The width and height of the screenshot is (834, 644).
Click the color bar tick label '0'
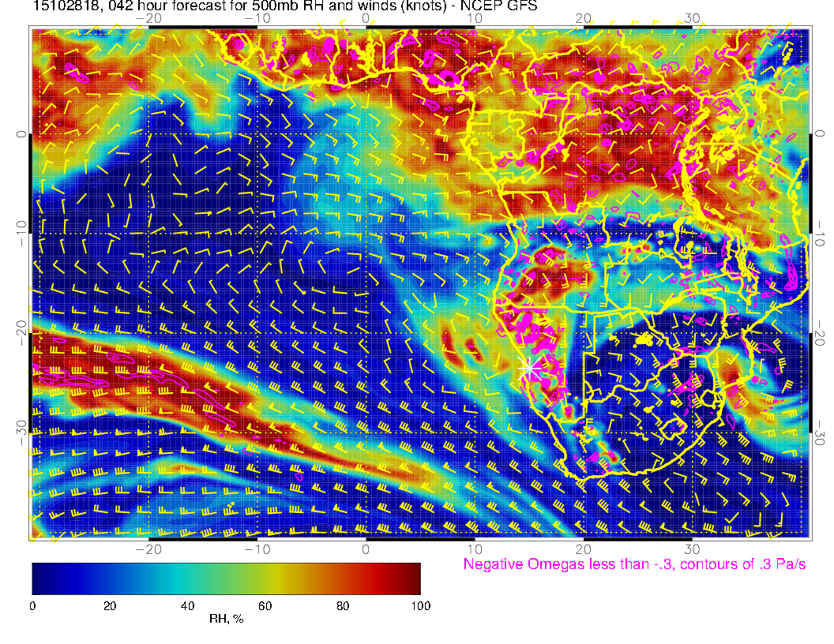[32, 606]
